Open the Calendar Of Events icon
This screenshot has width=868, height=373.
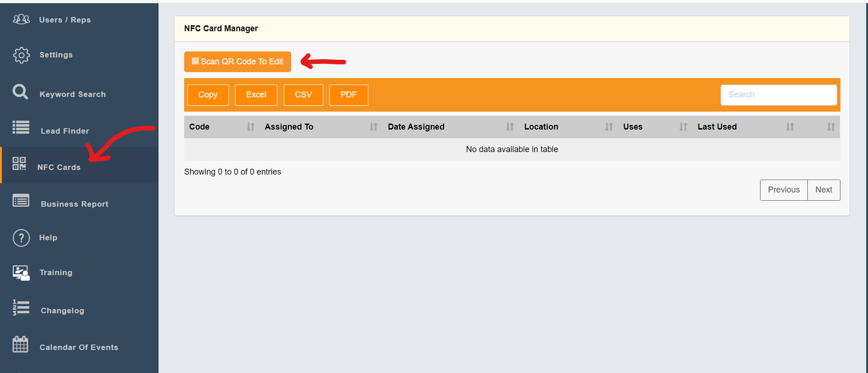20,344
